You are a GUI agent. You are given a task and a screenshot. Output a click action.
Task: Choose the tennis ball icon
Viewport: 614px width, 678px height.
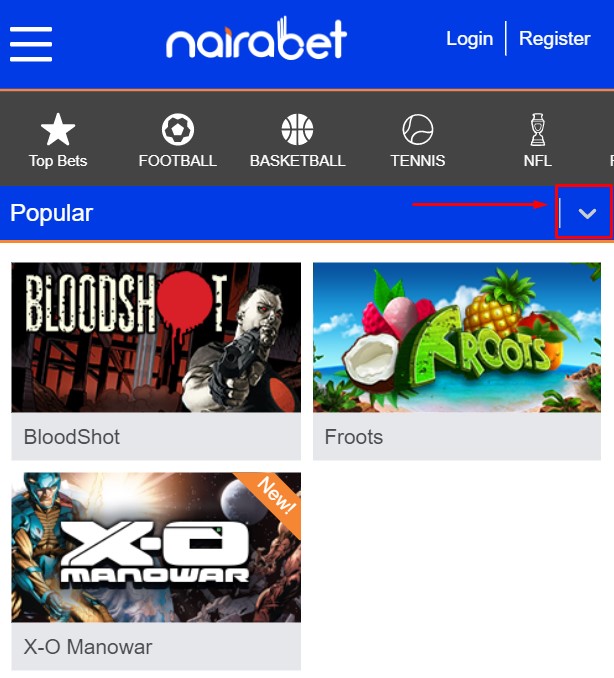click(x=418, y=129)
